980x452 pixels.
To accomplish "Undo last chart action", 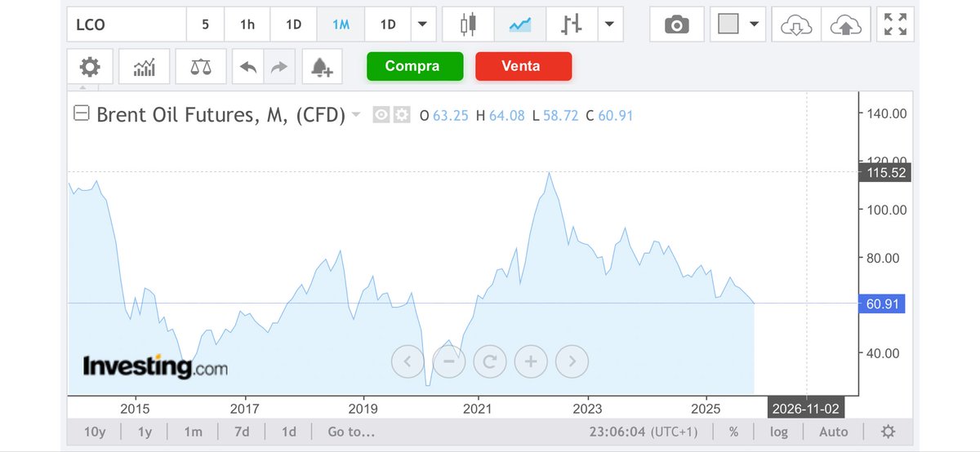I will [248, 67].
